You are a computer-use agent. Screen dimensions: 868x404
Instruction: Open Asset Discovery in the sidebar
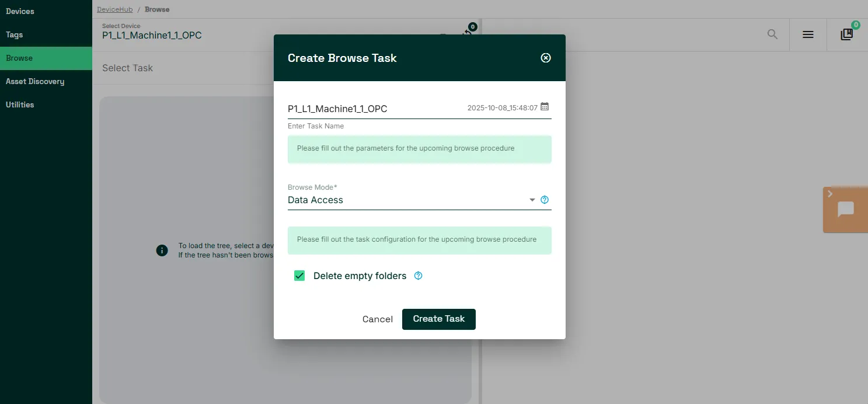tap(46, 81)
